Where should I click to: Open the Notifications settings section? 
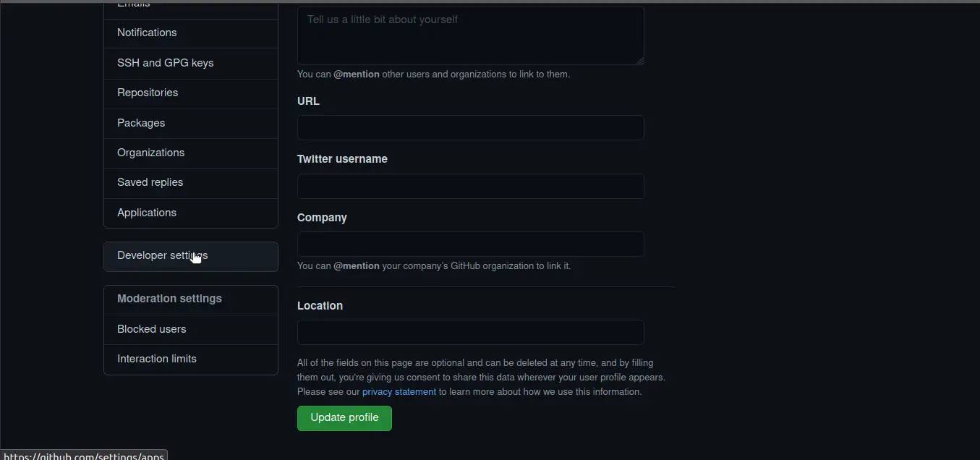pos(147,33)
